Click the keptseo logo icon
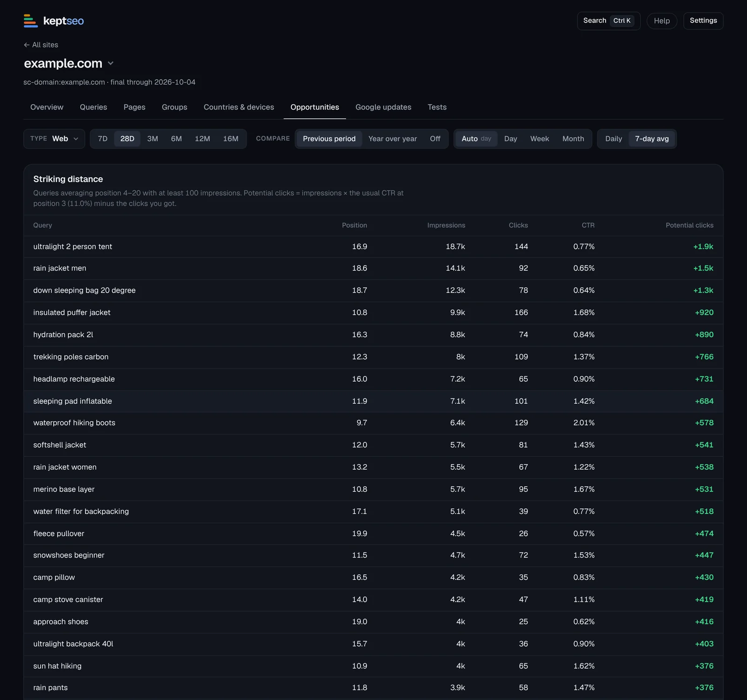The width and height of the screenshot is (747, 700). (x=31, y=21)
